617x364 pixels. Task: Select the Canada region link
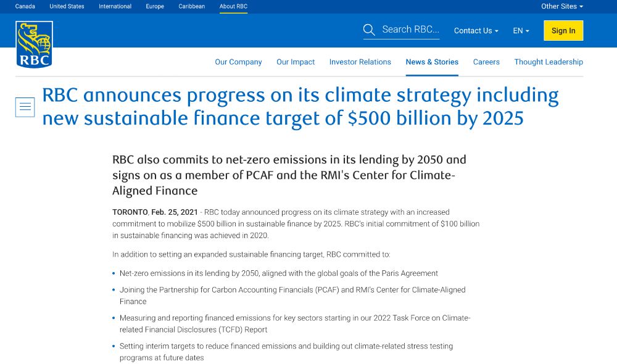tap(25, 6)
